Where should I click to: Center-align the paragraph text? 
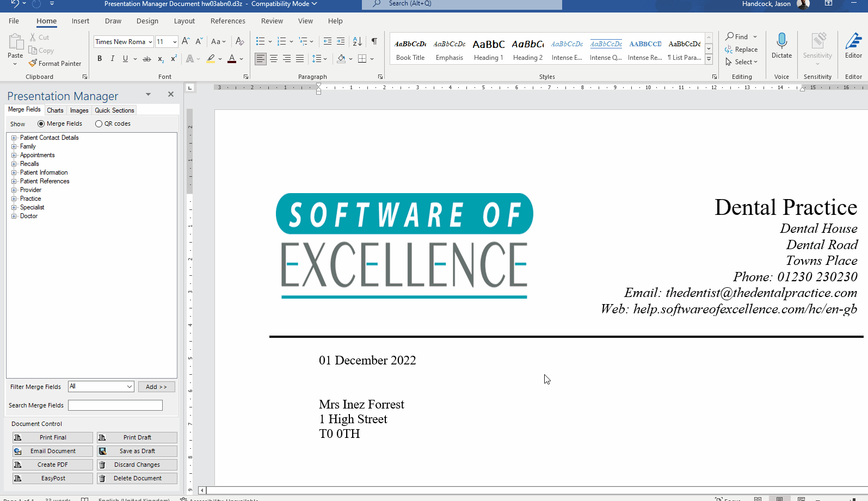(x=274, y=59)
